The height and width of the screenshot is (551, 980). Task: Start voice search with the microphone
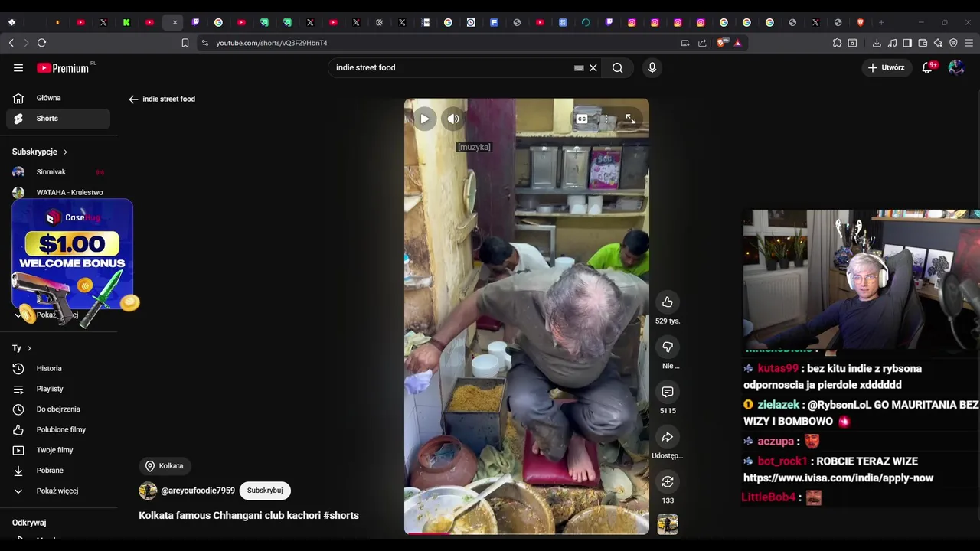tap(652, 68)
